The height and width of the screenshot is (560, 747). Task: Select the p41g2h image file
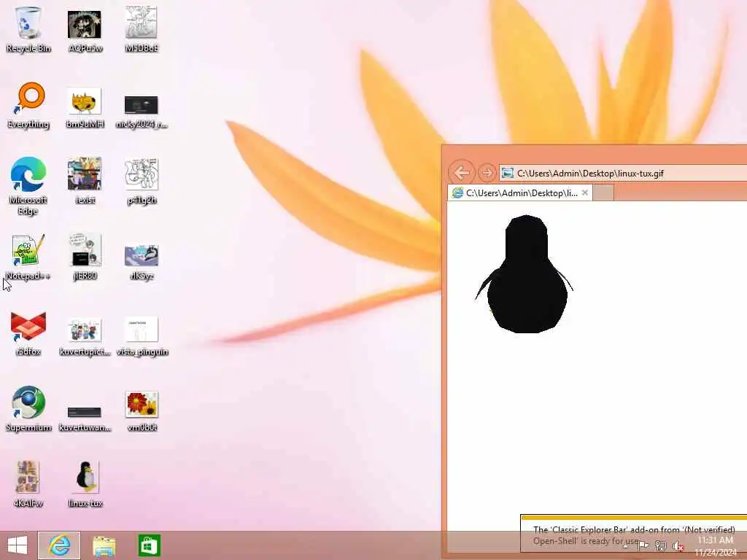(142, 181)
